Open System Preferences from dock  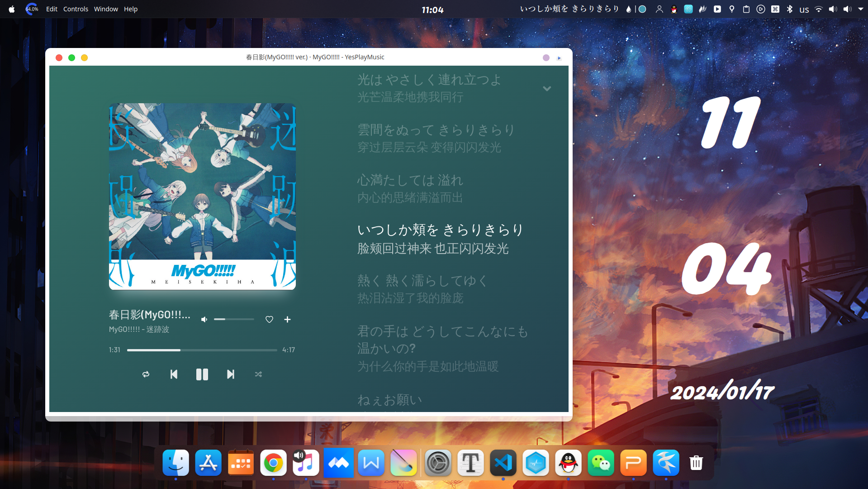(x=438, y=463)
